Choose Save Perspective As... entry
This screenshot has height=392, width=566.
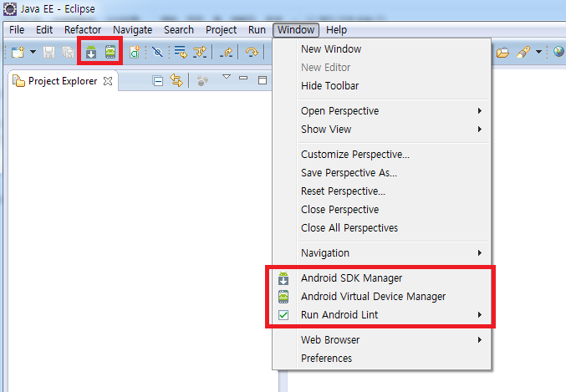382,173
